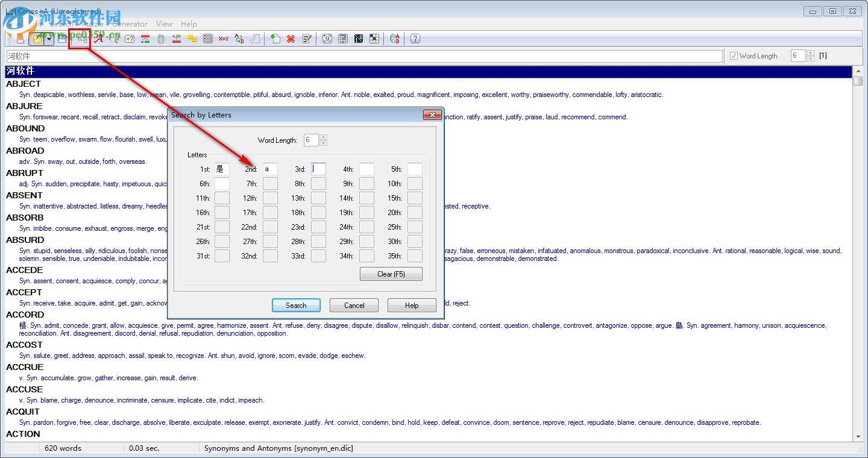This screenshot has height=458, width=868.
Task: Open the Help menu
Action: click(189, 24)
